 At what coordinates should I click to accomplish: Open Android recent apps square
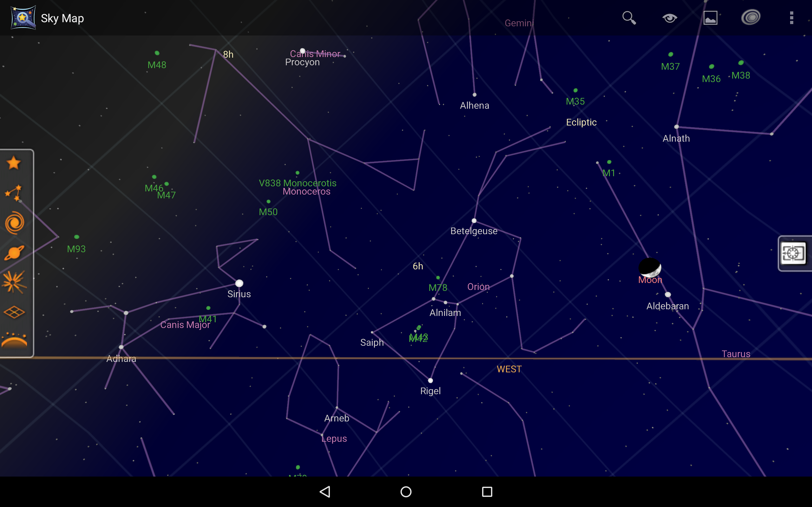[x=487, y=492]
